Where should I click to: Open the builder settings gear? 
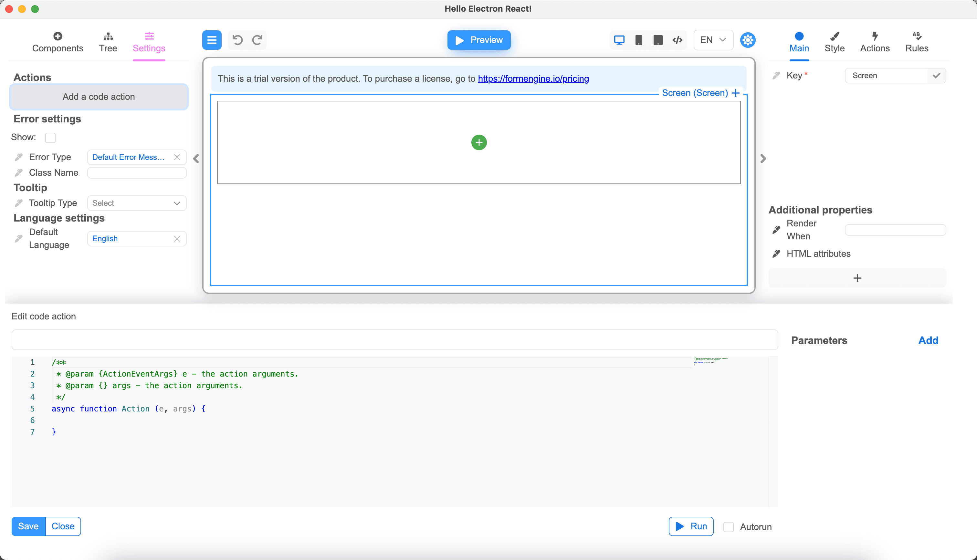[x=747, y=40]
